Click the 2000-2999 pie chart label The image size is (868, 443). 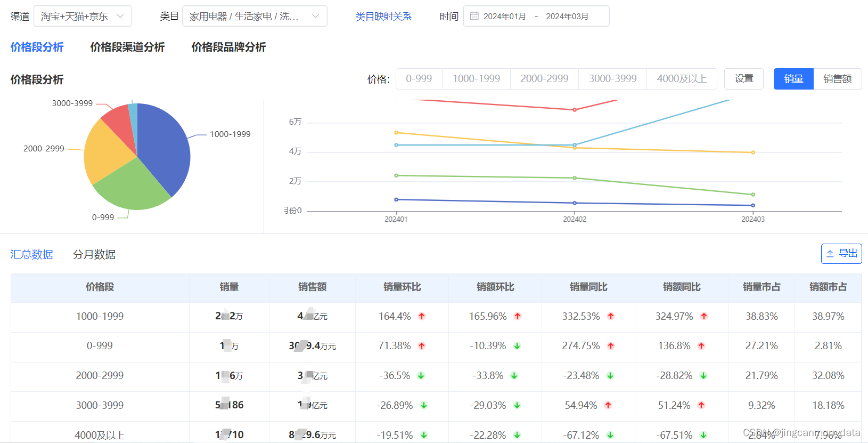(44, 149)
